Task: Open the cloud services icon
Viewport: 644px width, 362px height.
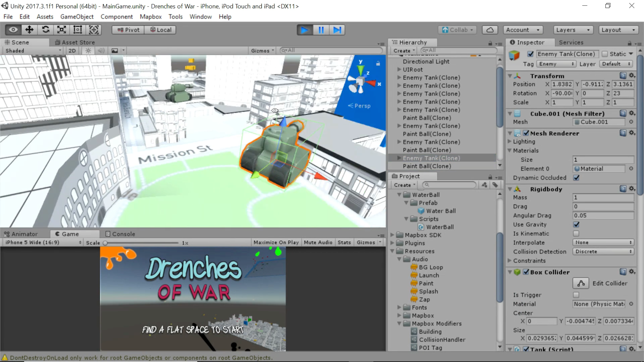Action: pos(490,30)
